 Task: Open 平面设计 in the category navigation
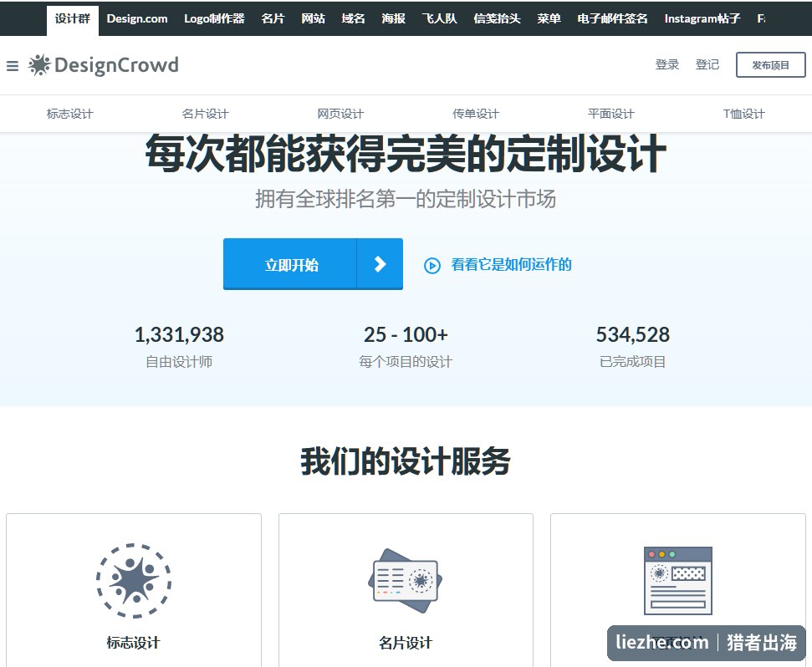[x=611, y=114]
